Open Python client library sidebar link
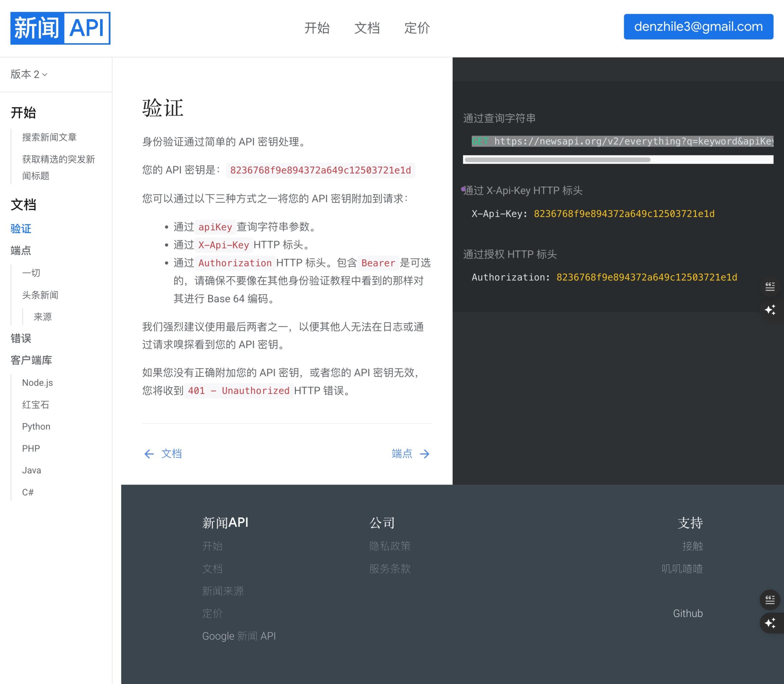 pyautogui.click(x=36, y=427)
